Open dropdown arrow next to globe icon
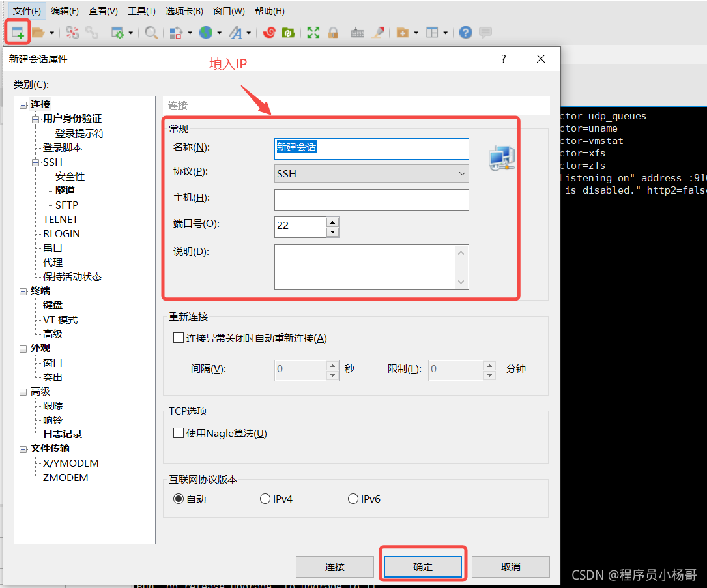 click(x=219, y=33)
